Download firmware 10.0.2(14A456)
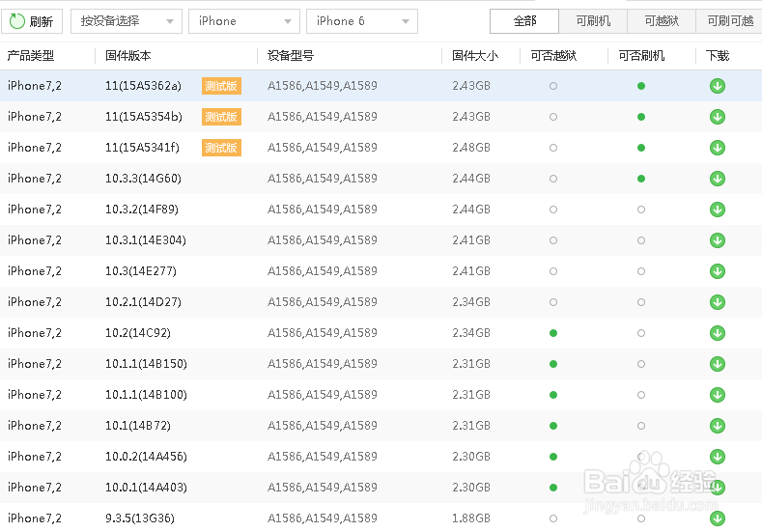This screenshot has height=532, width=762. click(718, 457)
